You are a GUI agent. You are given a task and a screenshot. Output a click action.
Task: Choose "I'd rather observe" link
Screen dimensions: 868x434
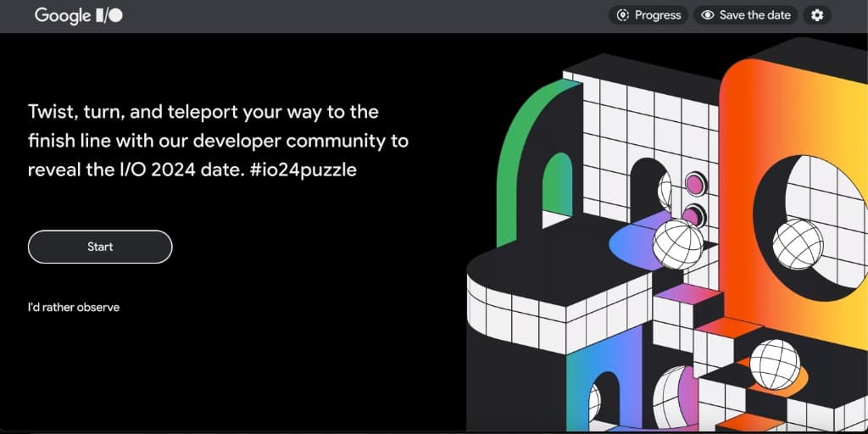pyautogui.click(x=74, y=307)
